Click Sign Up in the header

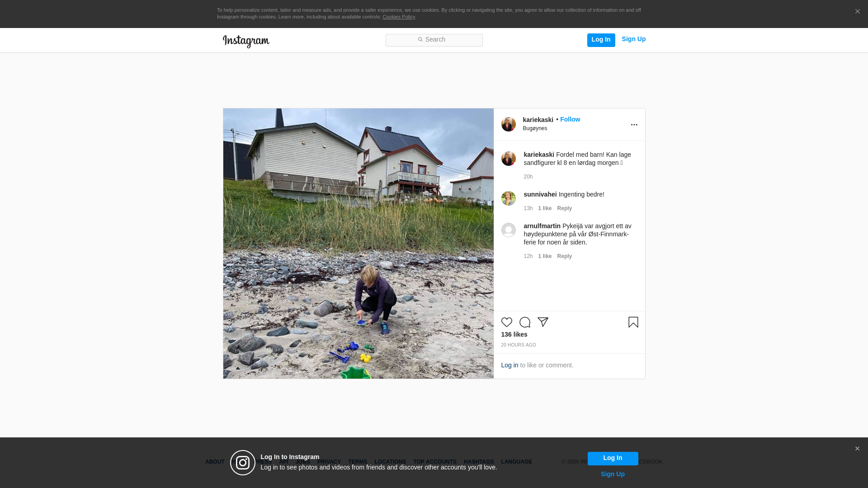(x=633, y=39)
